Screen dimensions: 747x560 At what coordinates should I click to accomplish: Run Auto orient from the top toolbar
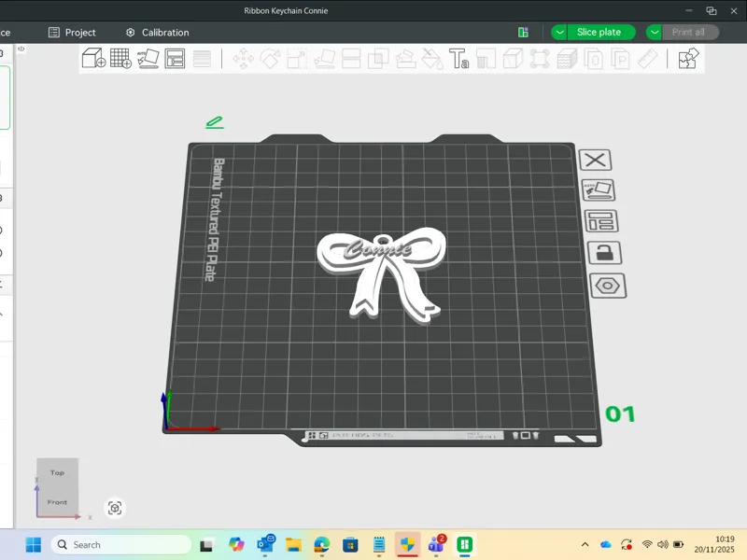coord(148,59)
